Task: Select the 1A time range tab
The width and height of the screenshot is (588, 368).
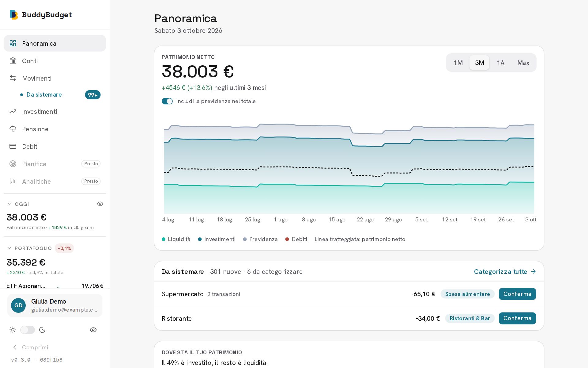Action: click(500, 63)
